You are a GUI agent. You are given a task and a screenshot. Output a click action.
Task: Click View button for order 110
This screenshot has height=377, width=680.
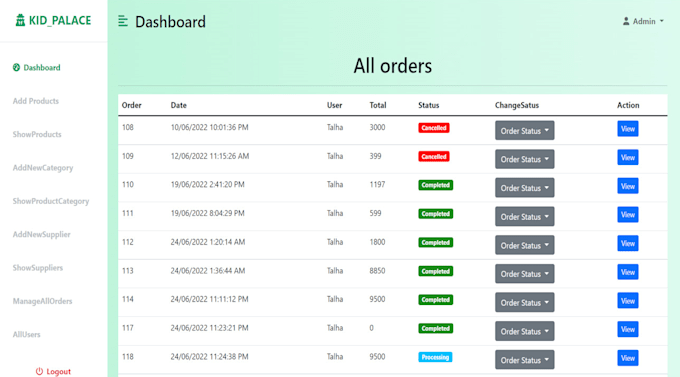628,186
